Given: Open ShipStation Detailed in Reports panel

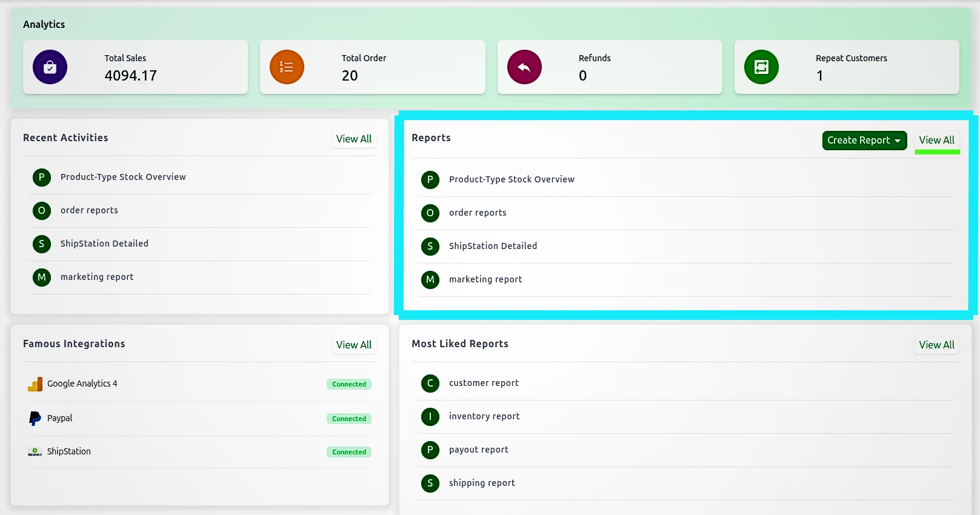Looking at the screenshot, I should (493, 246).
